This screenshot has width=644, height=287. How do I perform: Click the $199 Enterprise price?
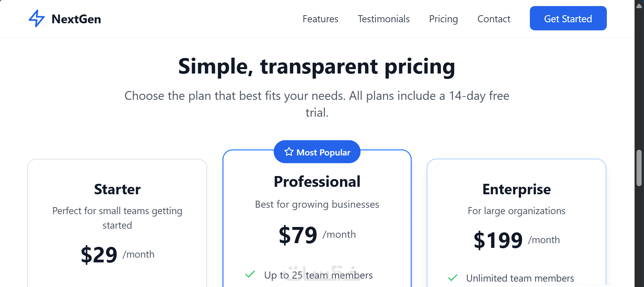(x=498, y=240)
